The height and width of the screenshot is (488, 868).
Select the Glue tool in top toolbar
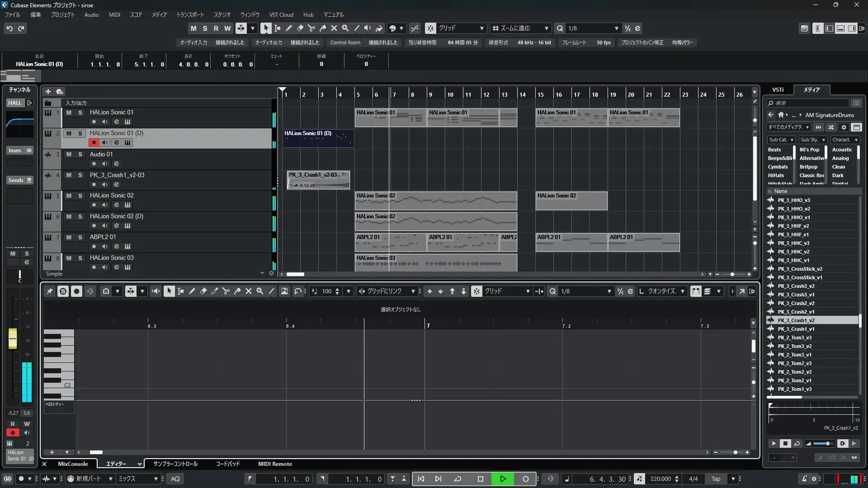click(x=323, y=28)
